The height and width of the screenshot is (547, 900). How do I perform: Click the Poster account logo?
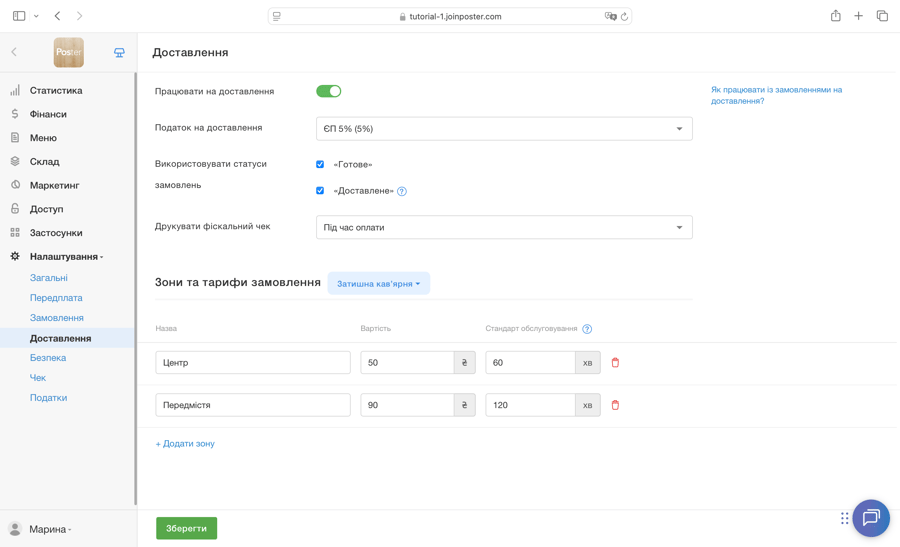[69, 52]
